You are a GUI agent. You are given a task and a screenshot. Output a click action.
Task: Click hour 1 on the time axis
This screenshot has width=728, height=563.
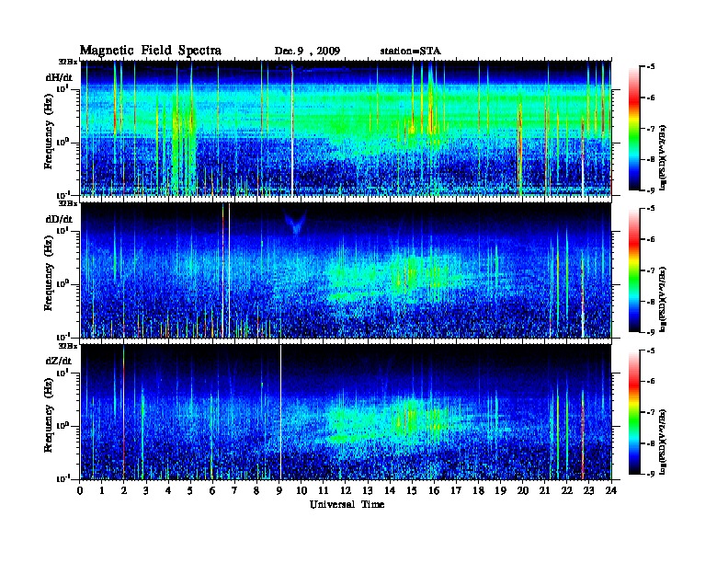point(103,490)
